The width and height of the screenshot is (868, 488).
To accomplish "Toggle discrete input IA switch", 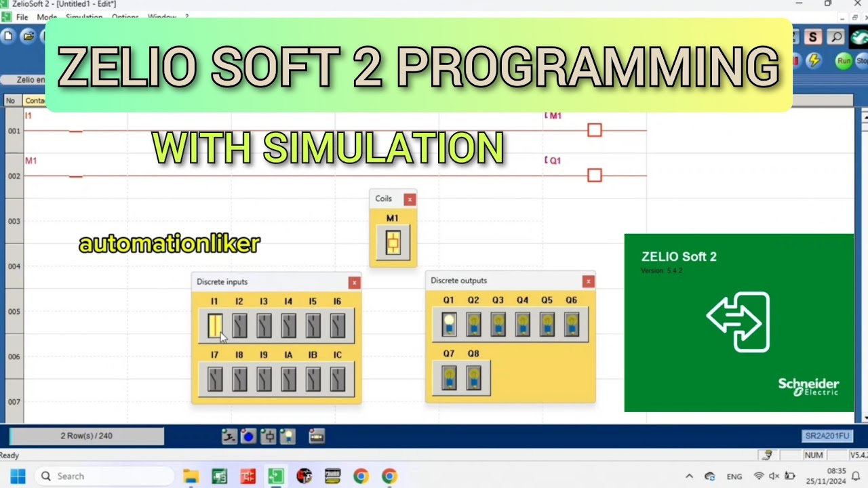I will click(x=288, y=380).
